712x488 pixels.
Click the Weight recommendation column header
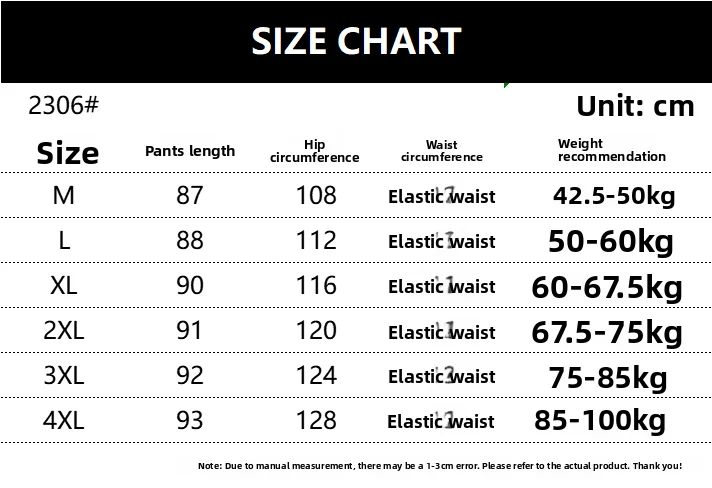click(612, 150)
